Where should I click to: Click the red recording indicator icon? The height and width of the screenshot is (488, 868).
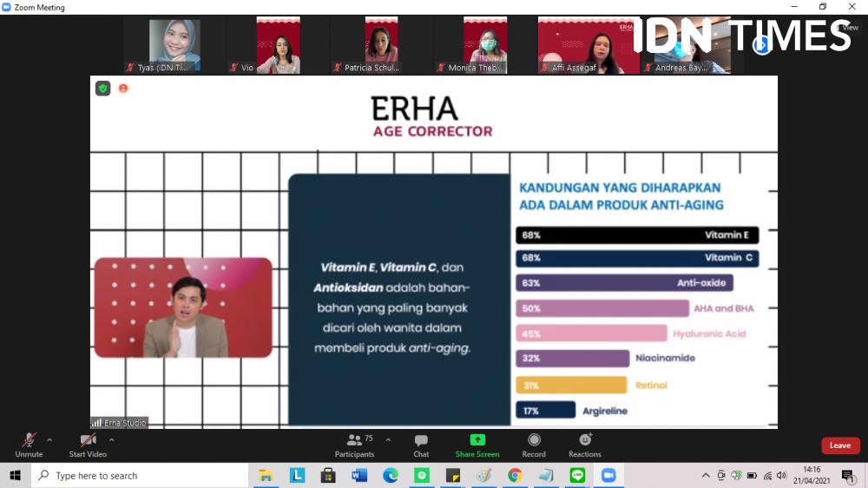(123, 88)
